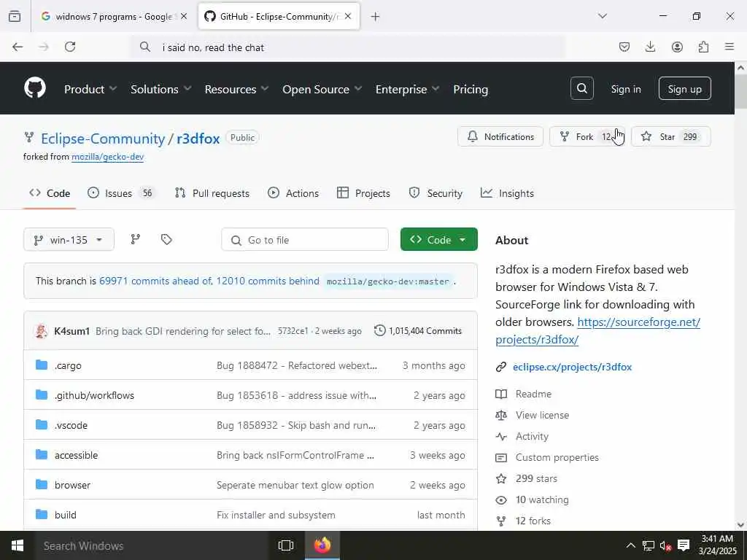Open the Pricing page
This screenshot has width=747, height=560.
point(471,89)
